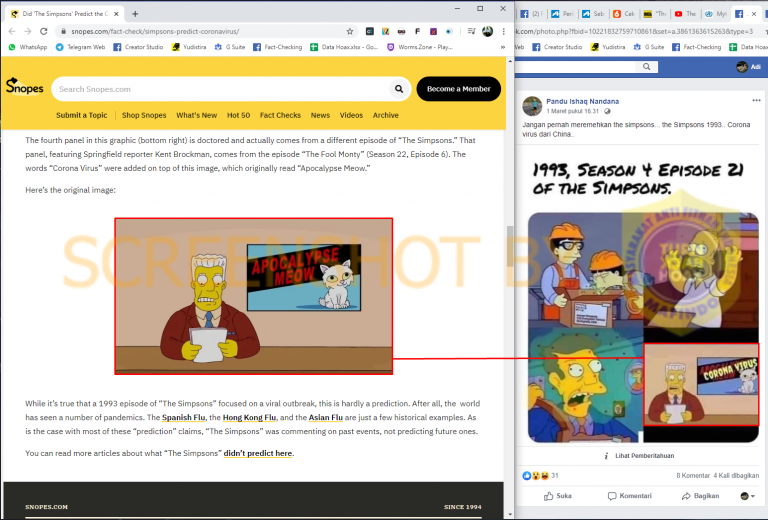Click Komentari to comment on the post

pyautogui.click(x=630, y=496)
